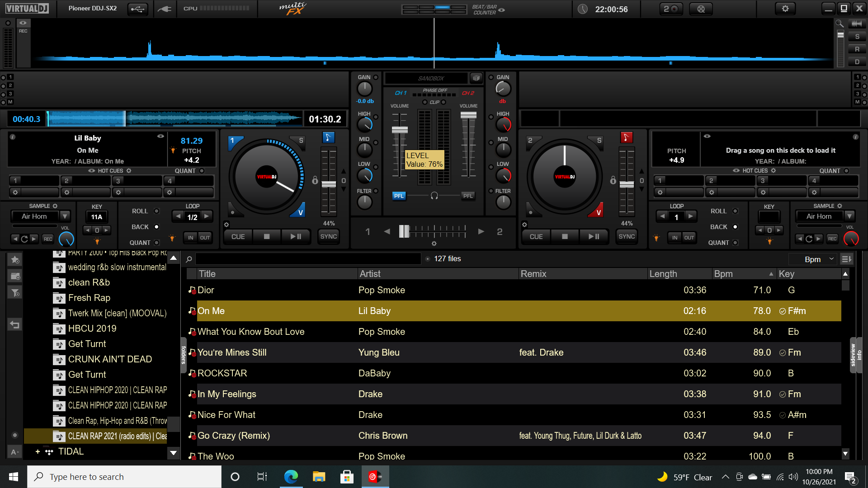Open the HBCU 2019 playlist
This screenshot has width=868, height=488.
tap(92, 328)
